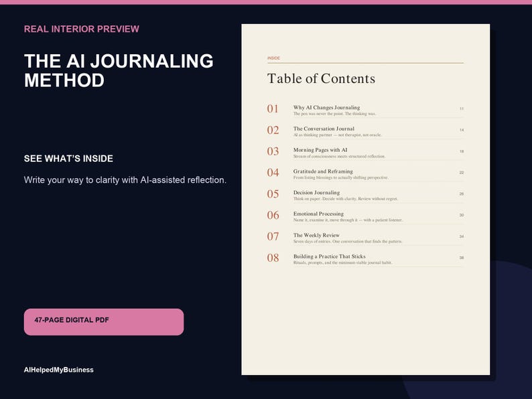Image resolution: width=532 pixels, height=399 pixels.
Task: Click chapter number 08
Action: click(x=273, y=258)
